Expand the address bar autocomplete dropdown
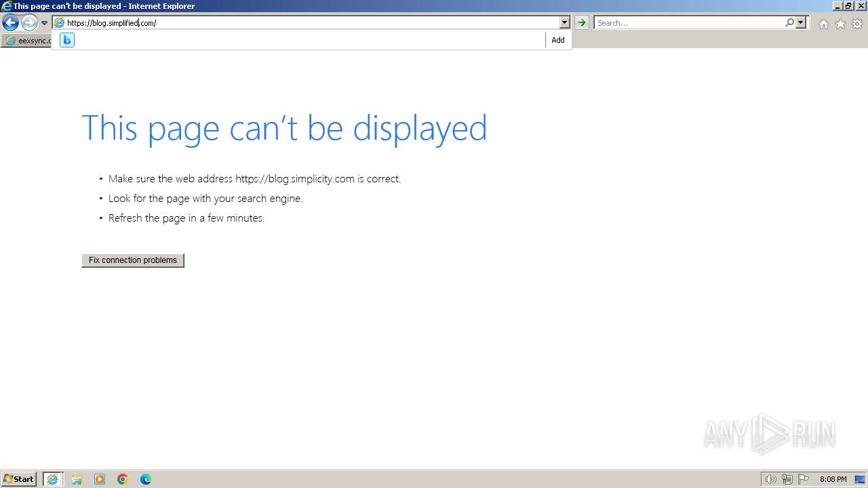Viewport: 868px width, 488px height. [x=564, y=23]
